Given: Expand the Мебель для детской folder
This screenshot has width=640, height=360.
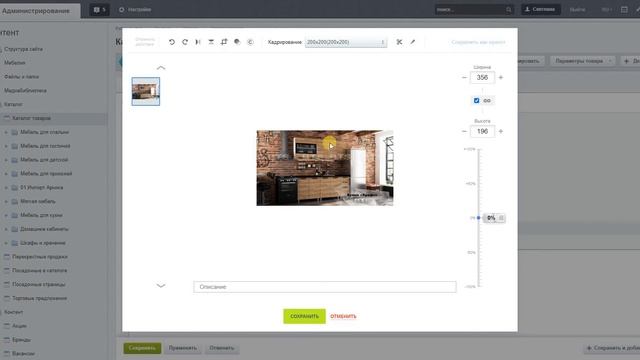Looking at the screenshot, I should pos(6,160).
